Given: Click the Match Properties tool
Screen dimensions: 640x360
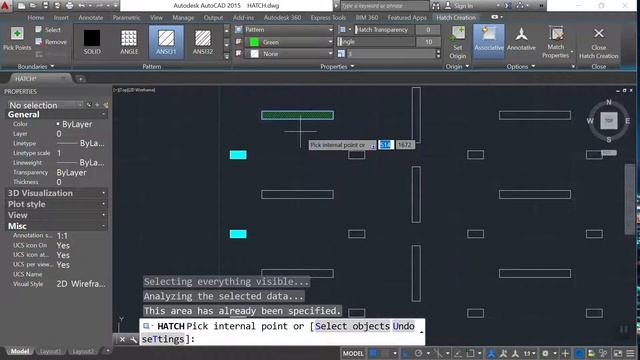Looking at the screenshot, I should coord(556,42).
